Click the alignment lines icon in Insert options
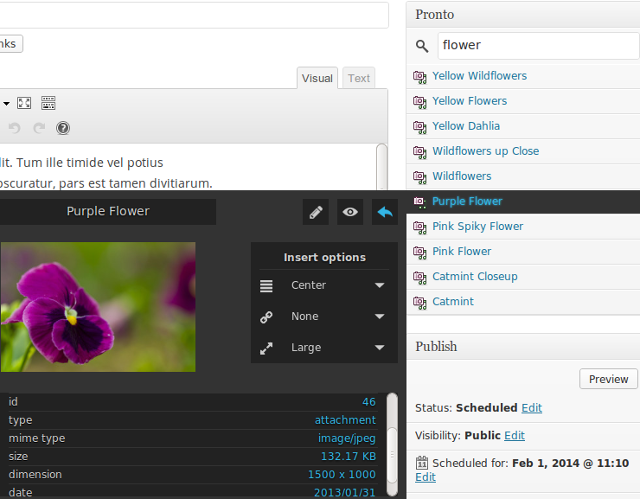 tap(266, 286)
